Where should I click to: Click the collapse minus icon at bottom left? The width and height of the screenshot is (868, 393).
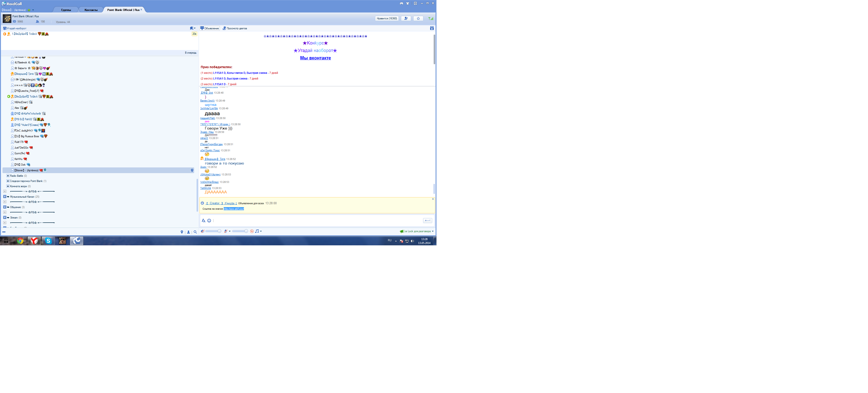point(4,232)
